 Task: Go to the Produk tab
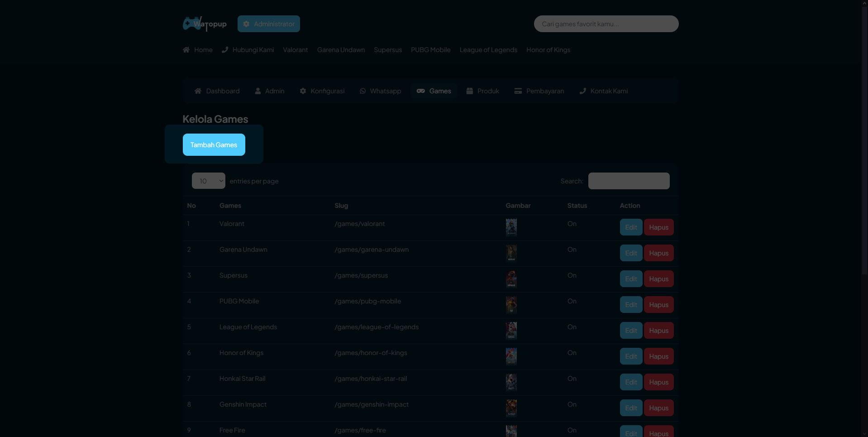click(483, 91)
